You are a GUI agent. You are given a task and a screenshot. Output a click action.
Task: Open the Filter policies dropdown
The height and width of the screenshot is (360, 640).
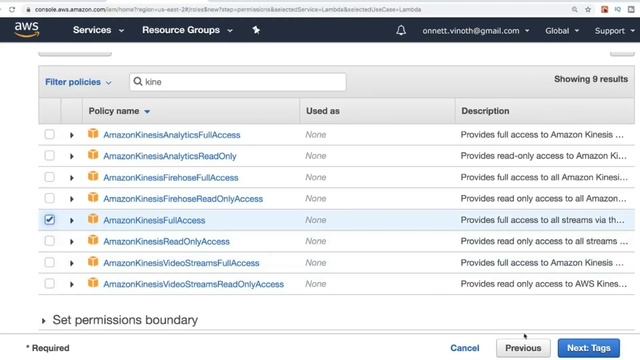[78, 82]
